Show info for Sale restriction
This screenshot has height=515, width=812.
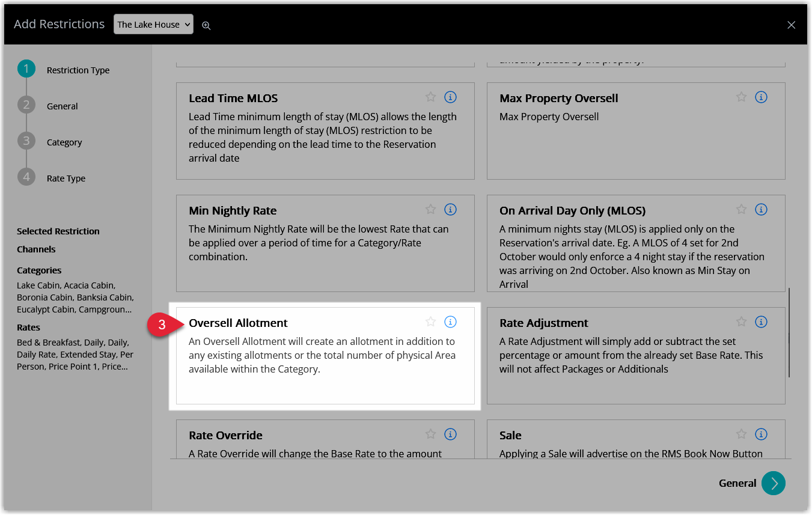pyautogui.click(x=761, y=434)
